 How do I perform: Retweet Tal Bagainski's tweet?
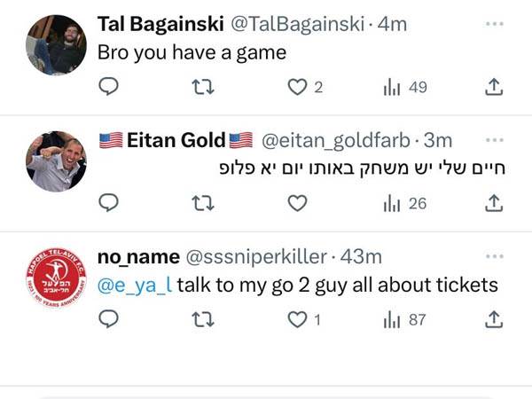[203, 86]
